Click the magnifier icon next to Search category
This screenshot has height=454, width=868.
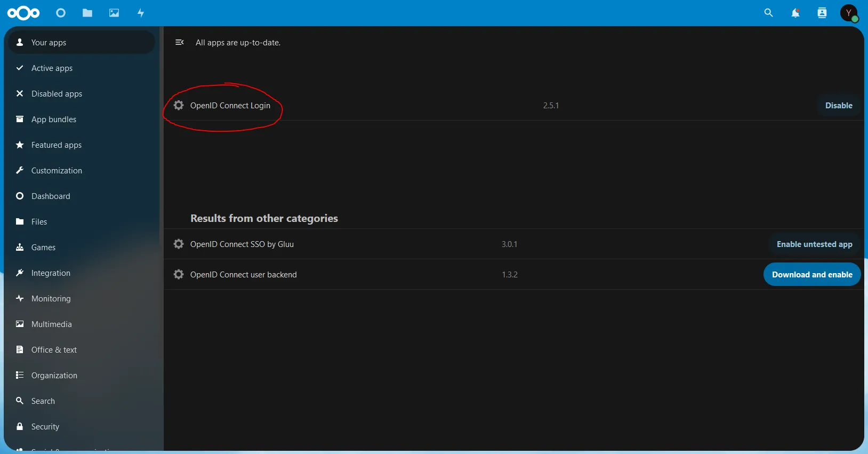point(20,401)
